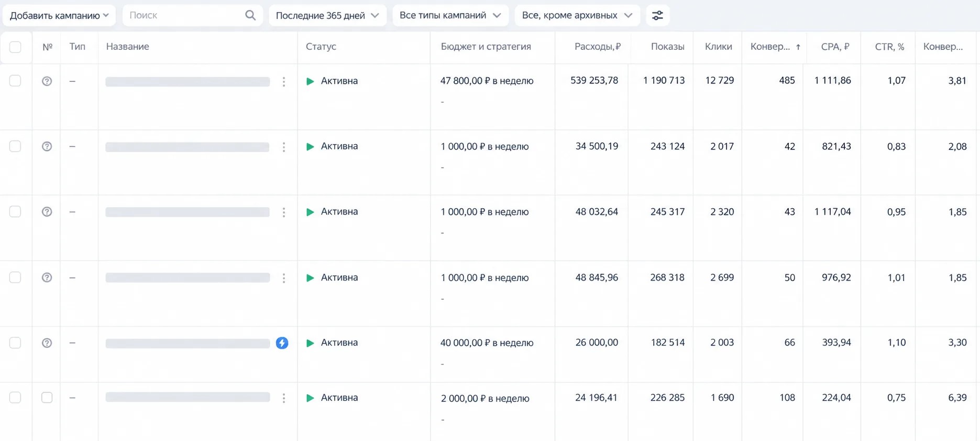The height and width of the screenshot is (441, 980).
Task: Click the 40 000,00 ₽ в неделю budget cell
Action: pos(487,343)
